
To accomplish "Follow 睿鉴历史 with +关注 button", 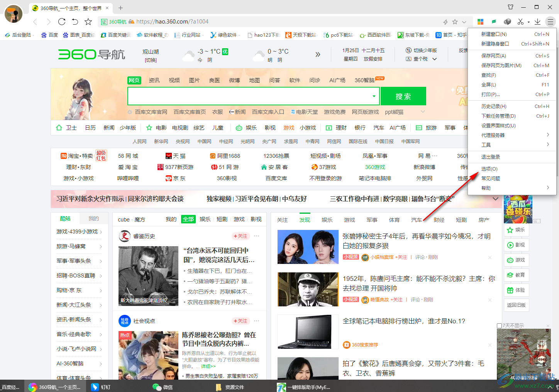I will coord(241,236).
